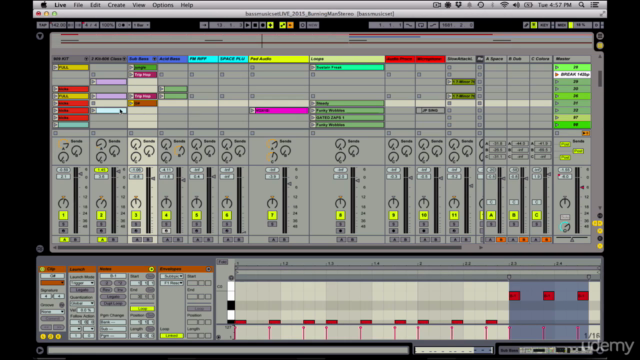Stop playback with the transport Stop button

(255, 25)
